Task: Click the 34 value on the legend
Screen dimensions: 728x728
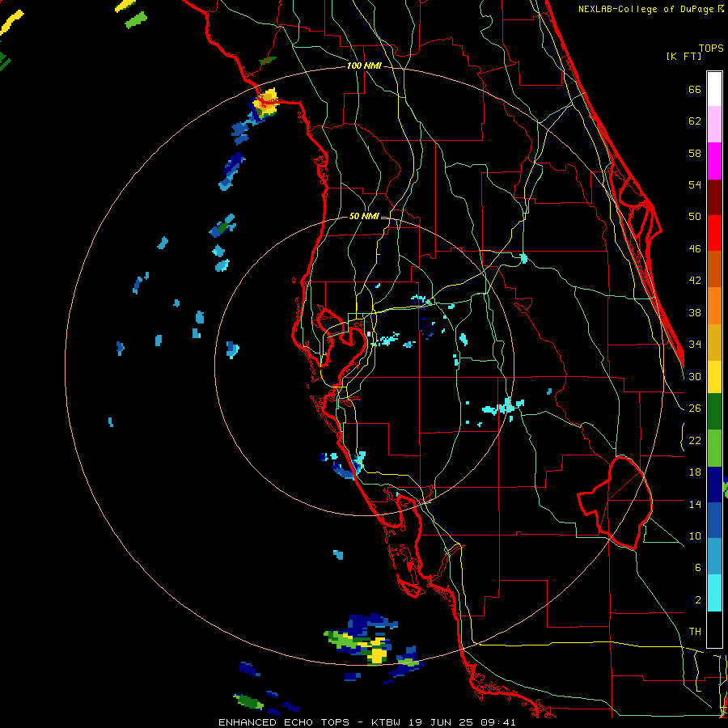Action: pyautogui.click(x=695, y=345)
